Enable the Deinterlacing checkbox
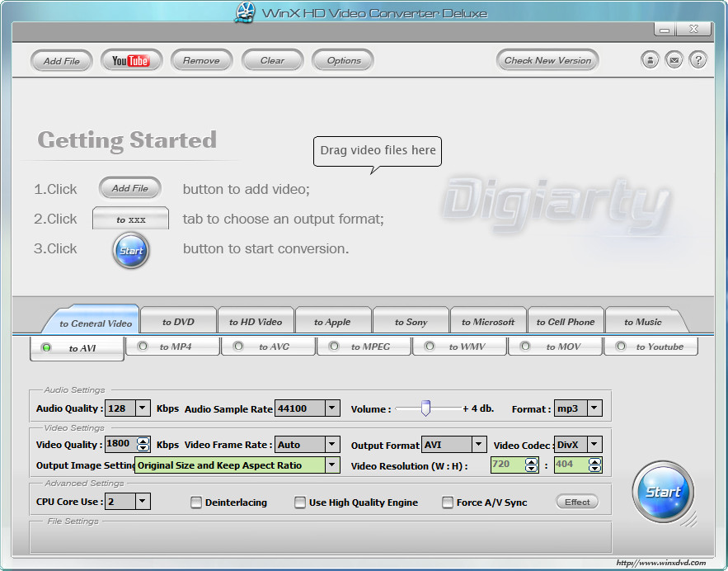Image resolution: width=728 pixels, height=571 pixels. 196,503
